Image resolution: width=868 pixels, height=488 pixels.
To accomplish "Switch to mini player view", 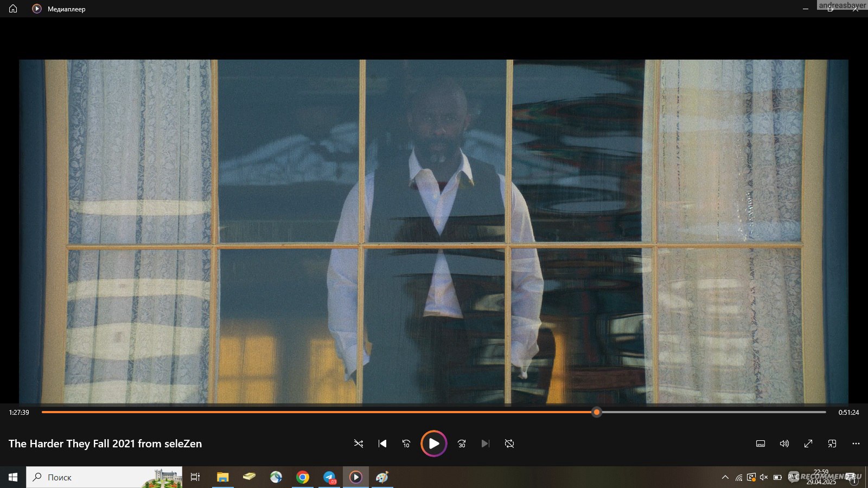I will pyautogui.click(x=832, y=444).
